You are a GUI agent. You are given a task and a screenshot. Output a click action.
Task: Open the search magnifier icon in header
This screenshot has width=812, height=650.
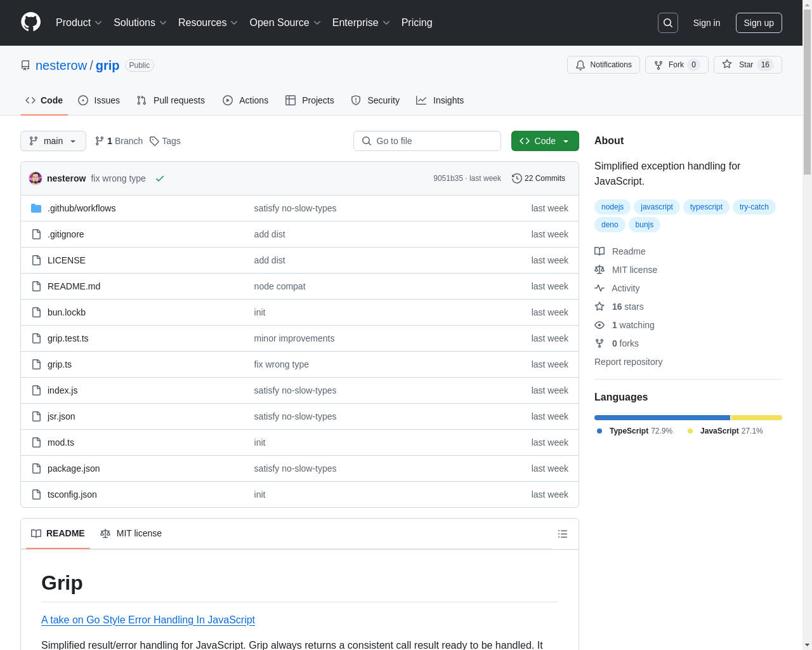[x=668, y=23]
